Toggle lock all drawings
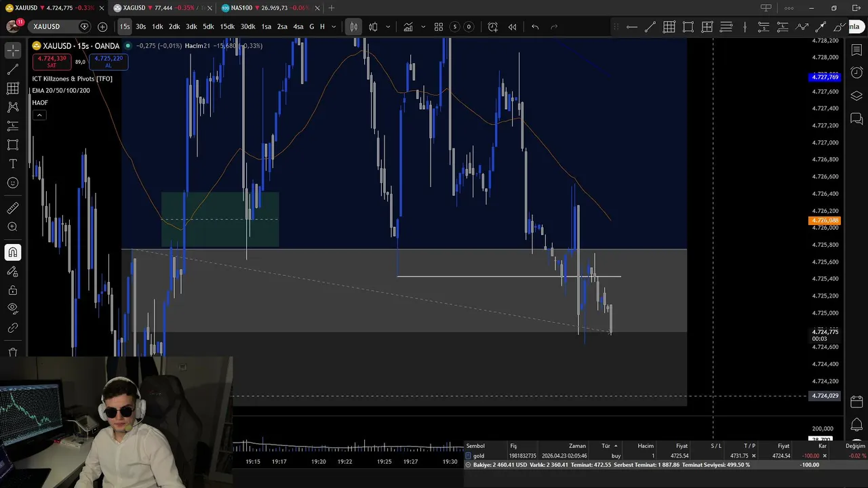 click(13, 290)
